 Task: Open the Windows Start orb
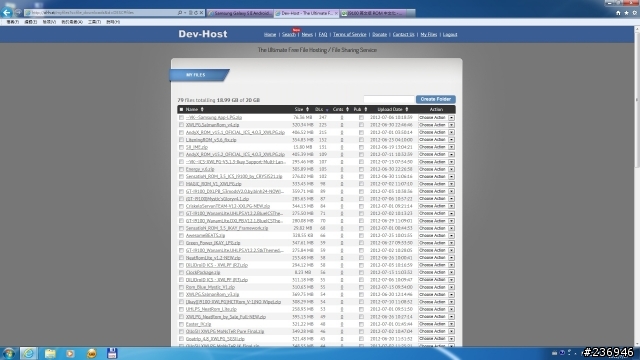[x=9, y=353]
